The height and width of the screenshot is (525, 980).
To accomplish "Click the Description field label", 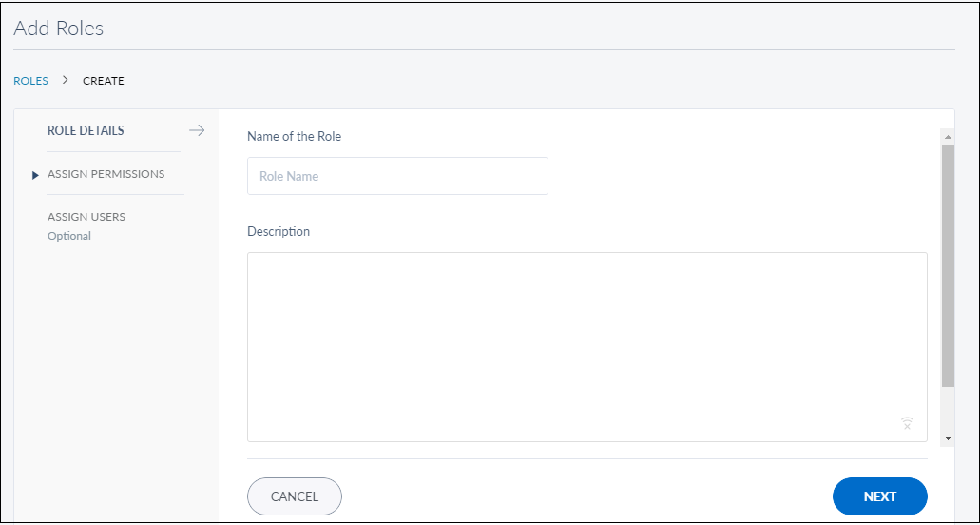I will (x=279, y=232).
